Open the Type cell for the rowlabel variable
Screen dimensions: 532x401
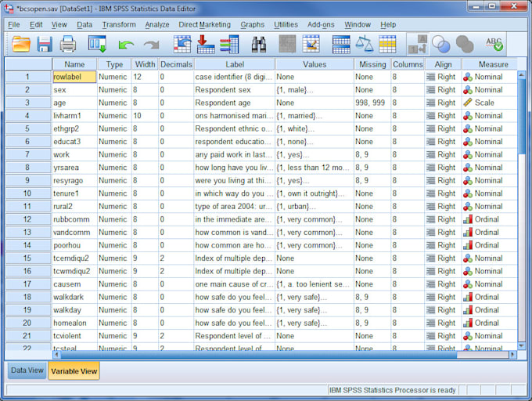pyautogui.click(x=114, y=77)
